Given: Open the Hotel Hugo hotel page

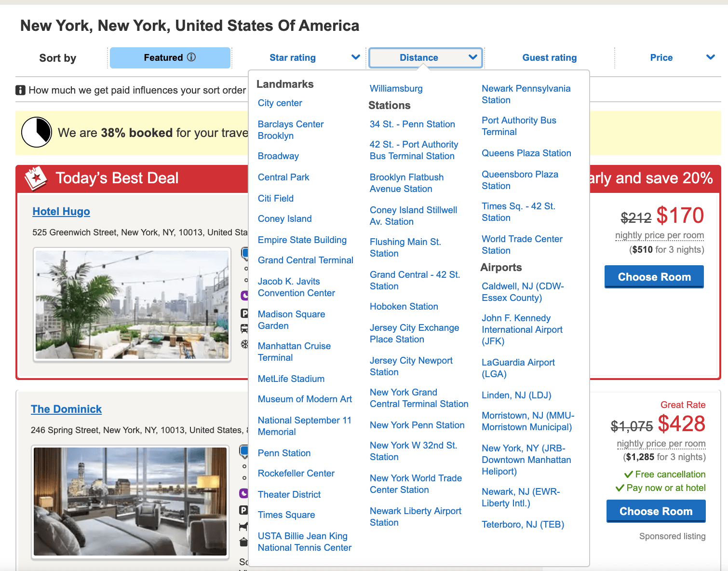Looking at the screenshot, I should coord(61,211).
